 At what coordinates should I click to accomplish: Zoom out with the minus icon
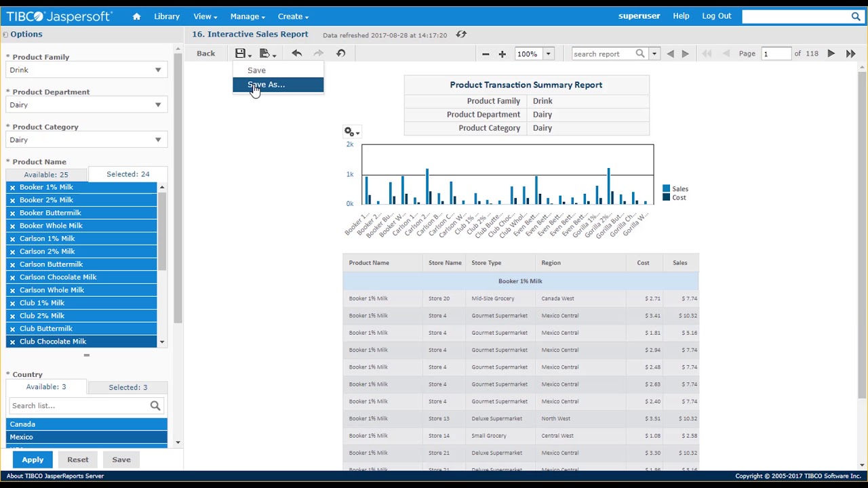tap(486, 54)
